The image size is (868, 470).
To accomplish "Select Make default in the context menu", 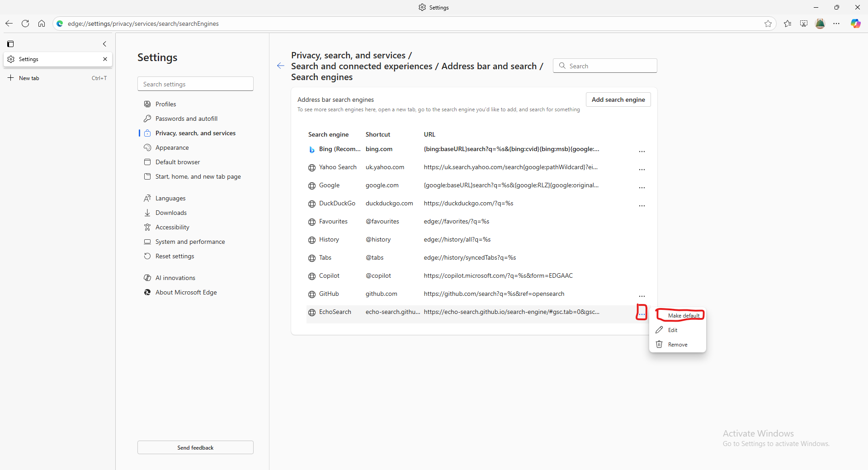I will [683, 316].
